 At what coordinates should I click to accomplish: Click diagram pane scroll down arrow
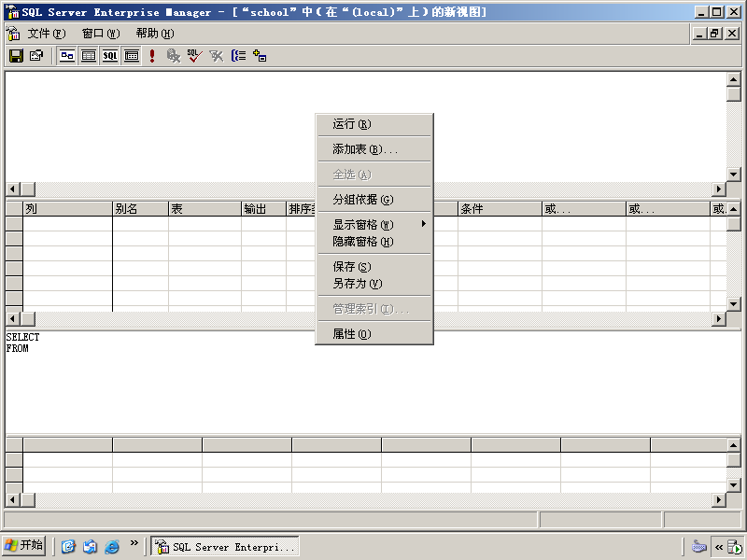734,175
